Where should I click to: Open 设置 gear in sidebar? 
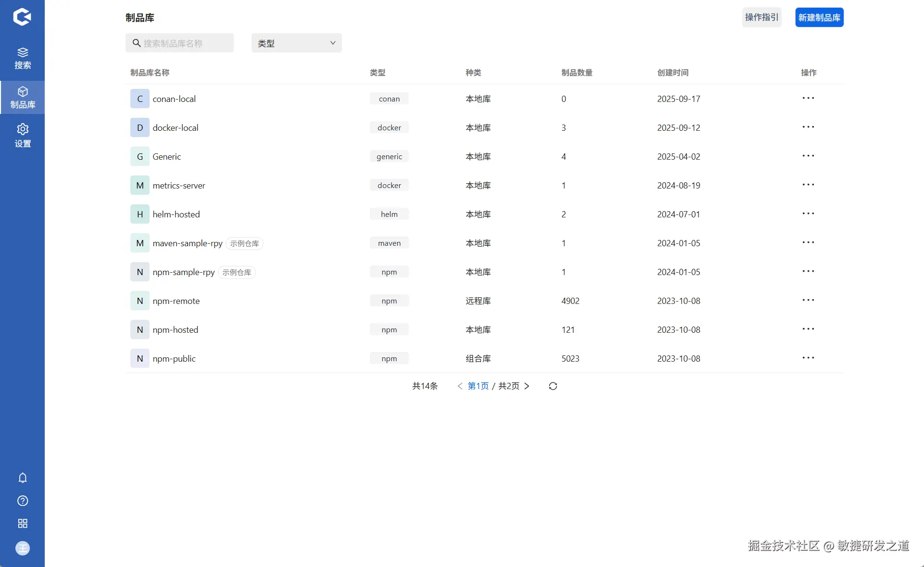tap(23, 135)
